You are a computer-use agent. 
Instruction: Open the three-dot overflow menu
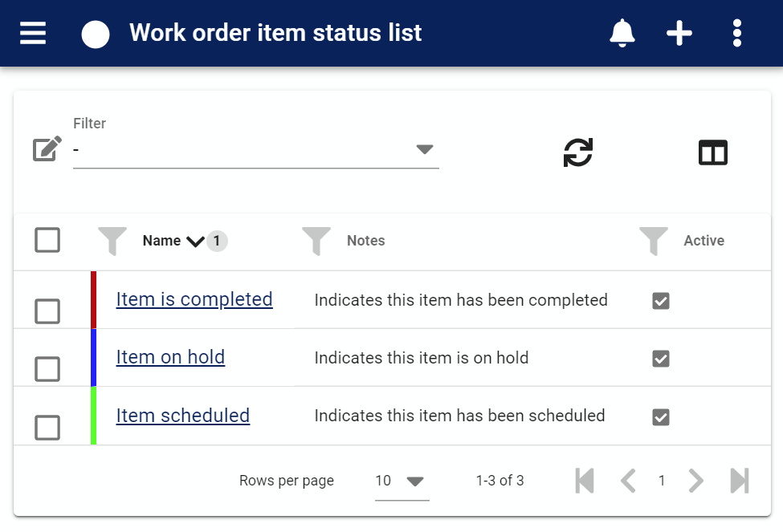[737, 33]
